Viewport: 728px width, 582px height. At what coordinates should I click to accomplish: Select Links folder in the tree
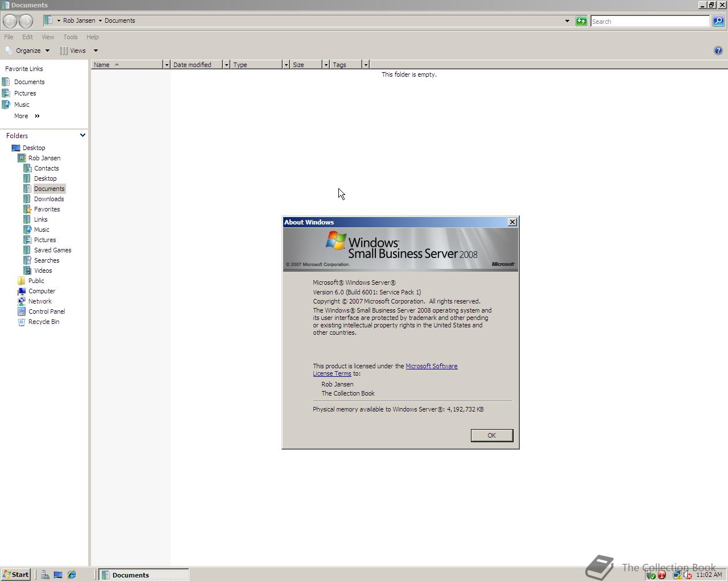40,219
